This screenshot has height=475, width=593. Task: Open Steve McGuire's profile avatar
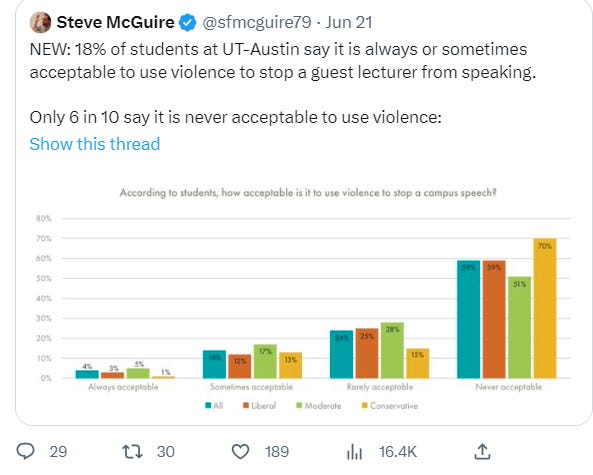(x=40, y=22)
